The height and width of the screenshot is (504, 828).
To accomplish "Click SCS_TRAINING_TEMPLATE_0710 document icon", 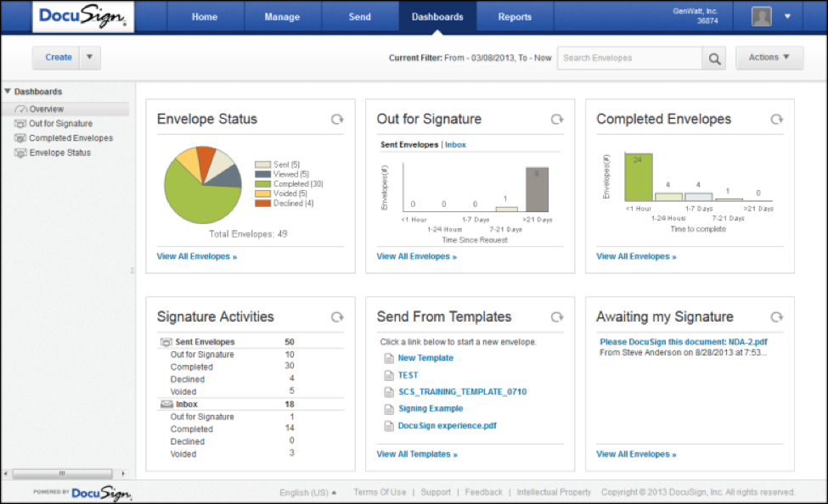I will [389, 392].
